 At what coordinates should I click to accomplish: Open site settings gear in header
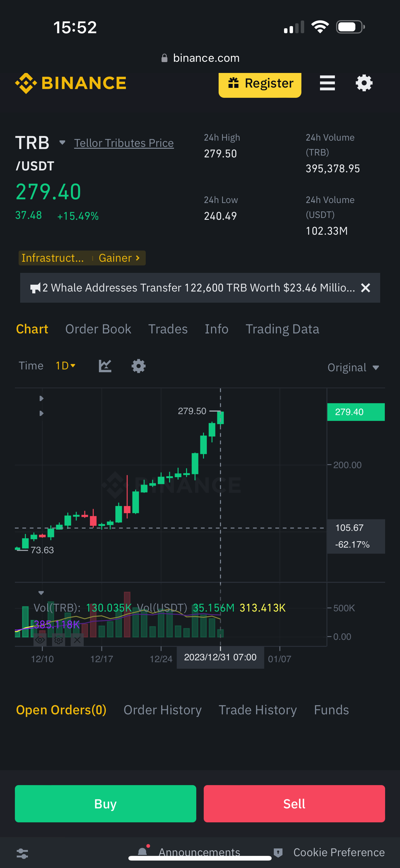tap(364, 83)
